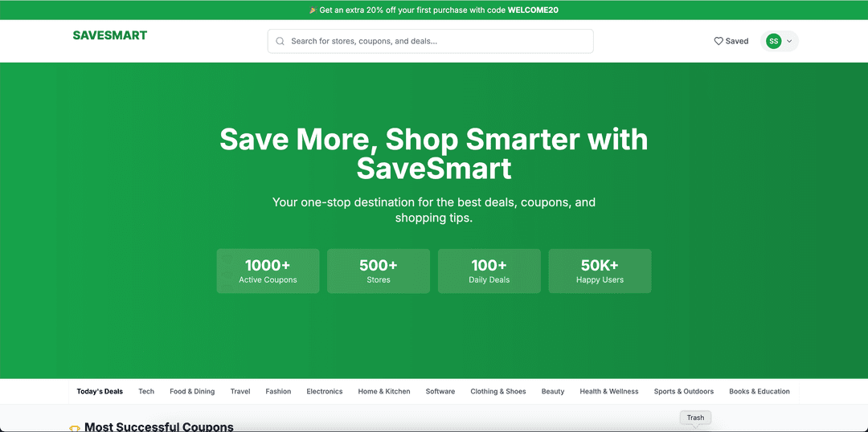
Task: Open the Food & Dining category
Action: tap(192, 391)
